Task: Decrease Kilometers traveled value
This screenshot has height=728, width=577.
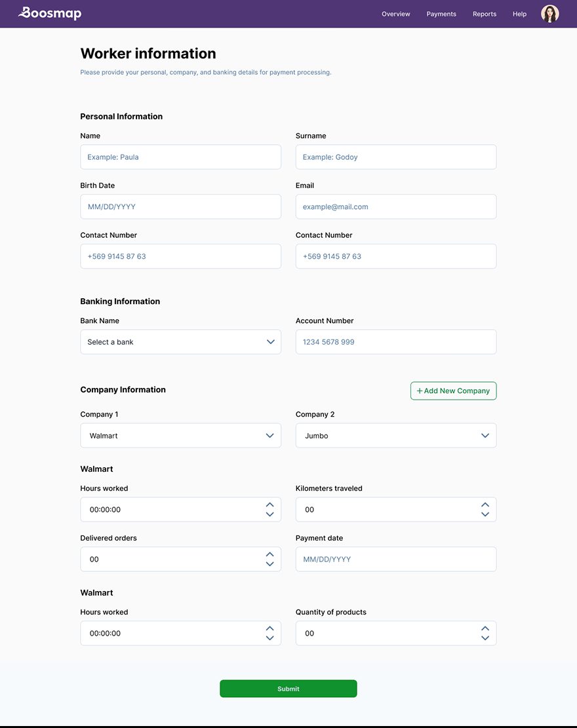Action: pyautogui.click(x=485, y=514)
